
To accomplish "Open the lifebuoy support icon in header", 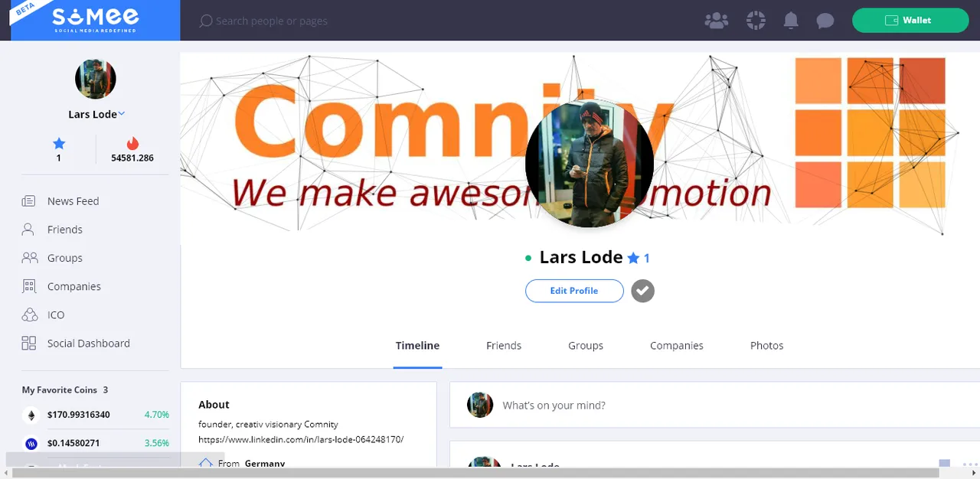I will [x=756, y=21].
